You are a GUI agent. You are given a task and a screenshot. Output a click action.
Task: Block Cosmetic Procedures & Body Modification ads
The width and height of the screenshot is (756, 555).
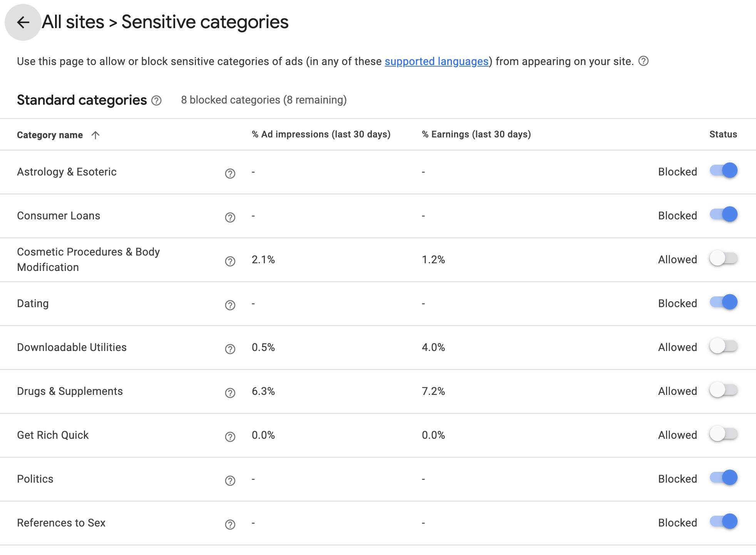(x=723, y=258)
